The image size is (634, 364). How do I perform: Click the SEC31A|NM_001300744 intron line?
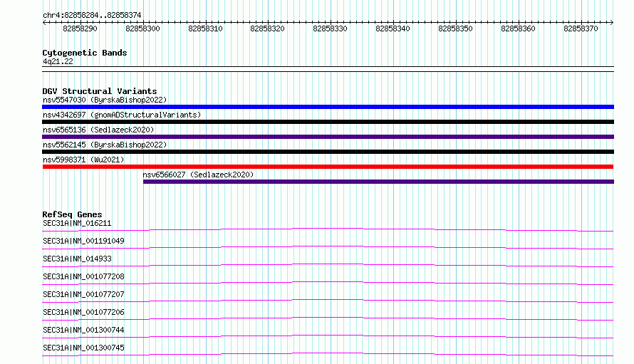click(x=328, y=336)
